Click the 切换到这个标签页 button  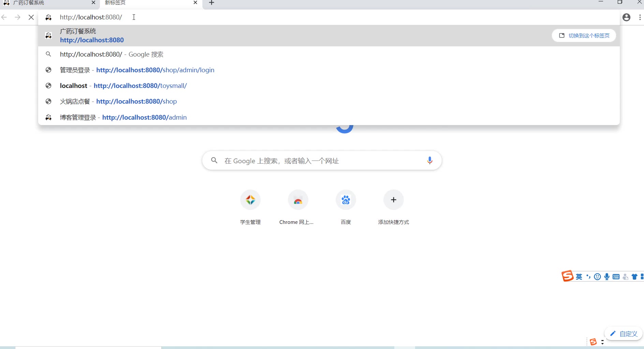click(x=584, y=35)
